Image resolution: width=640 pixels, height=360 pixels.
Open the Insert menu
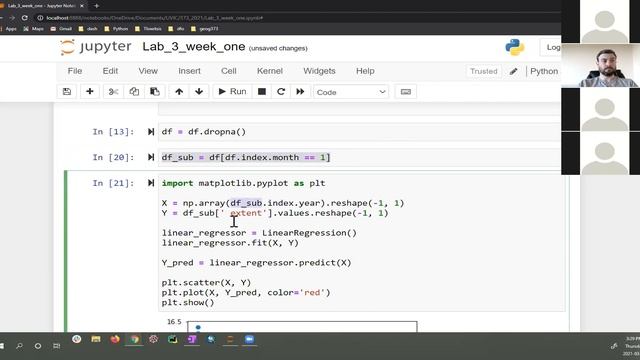pos(189,71)
